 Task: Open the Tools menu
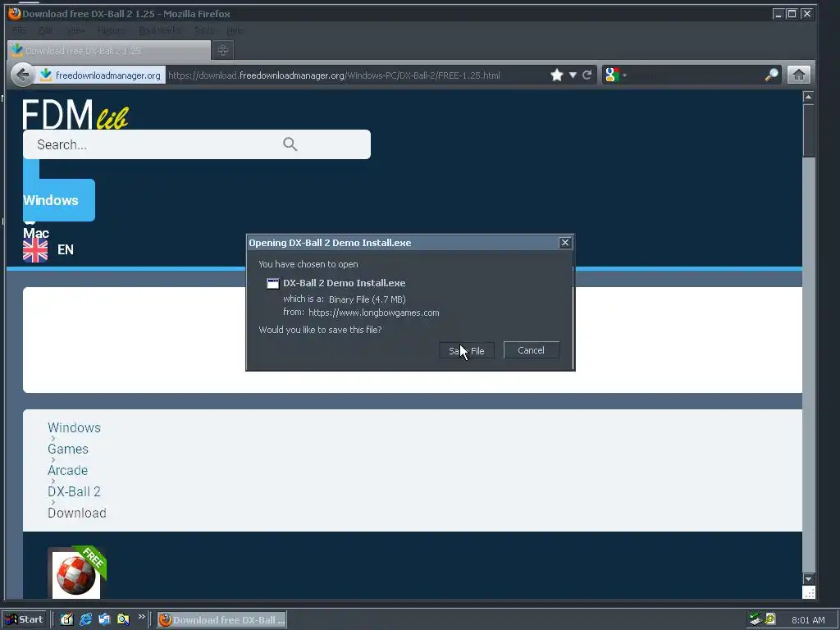click(203, 30)
